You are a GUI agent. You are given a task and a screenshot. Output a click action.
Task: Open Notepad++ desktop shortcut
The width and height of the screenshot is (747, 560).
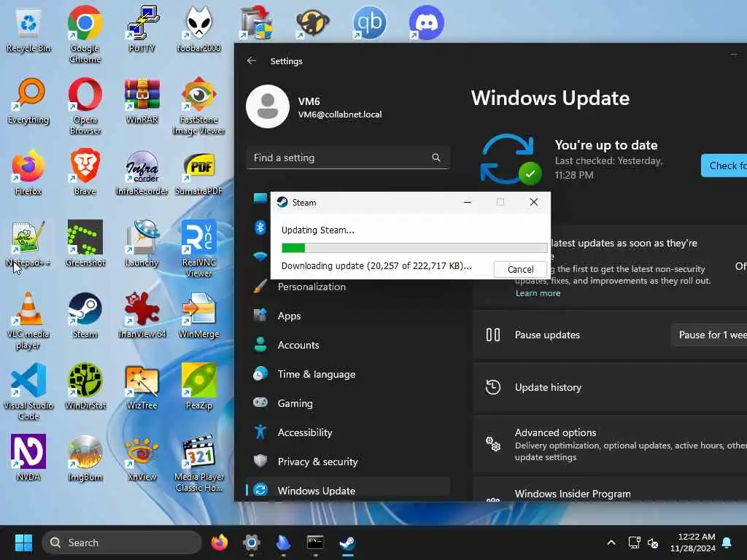(28, 244)
